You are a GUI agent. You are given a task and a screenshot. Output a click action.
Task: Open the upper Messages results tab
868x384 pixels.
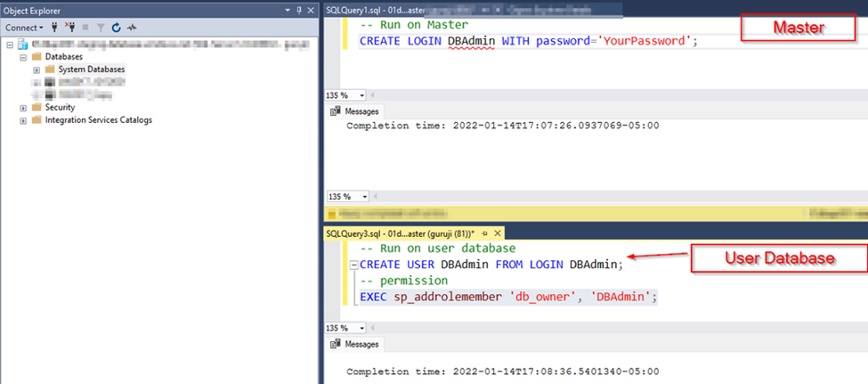coord(355,111)
